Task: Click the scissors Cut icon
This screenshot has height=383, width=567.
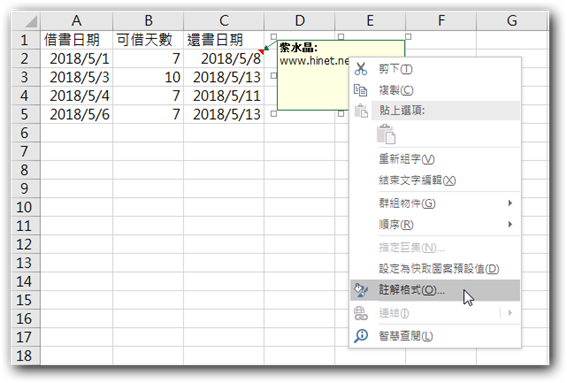Action: [x=361, y=69]
